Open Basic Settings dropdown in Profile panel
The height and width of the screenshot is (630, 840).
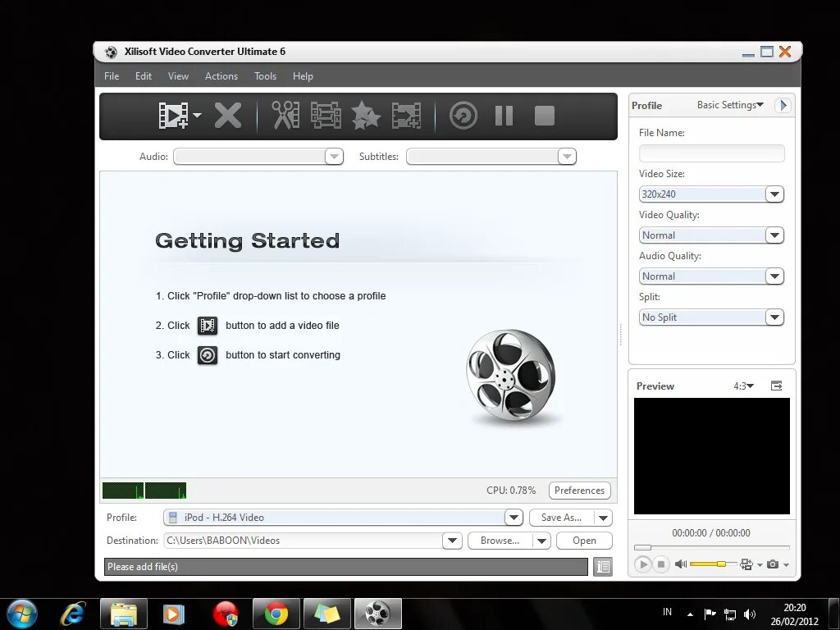tap(730, 105)
